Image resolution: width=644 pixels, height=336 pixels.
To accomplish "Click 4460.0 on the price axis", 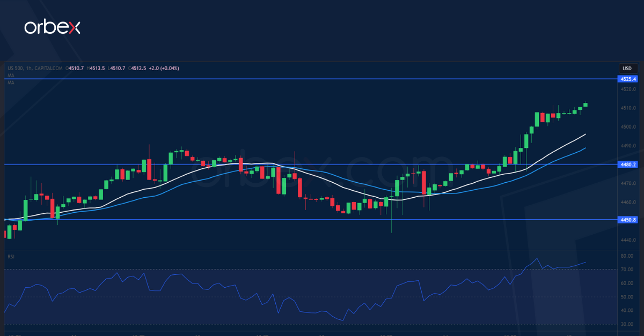I will (x=628, y=203).
